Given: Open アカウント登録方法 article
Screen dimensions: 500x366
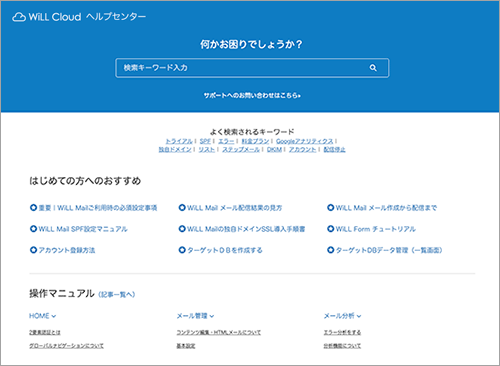Looking at the screenshot, I should coord(67,250).
